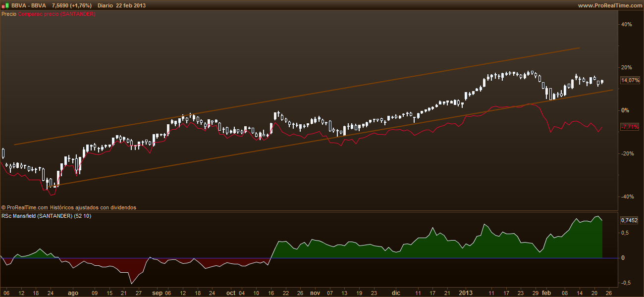Click the 26 label right after 20 on time axis
Image resolution: width=644 pixels, height=297 pixels.
point(609,293)
